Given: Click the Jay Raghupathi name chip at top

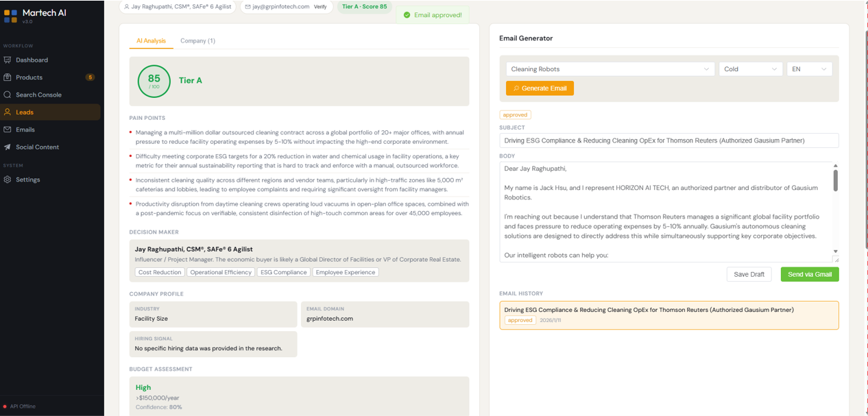Looking at the screenshot, I should [x=178, y=7].
